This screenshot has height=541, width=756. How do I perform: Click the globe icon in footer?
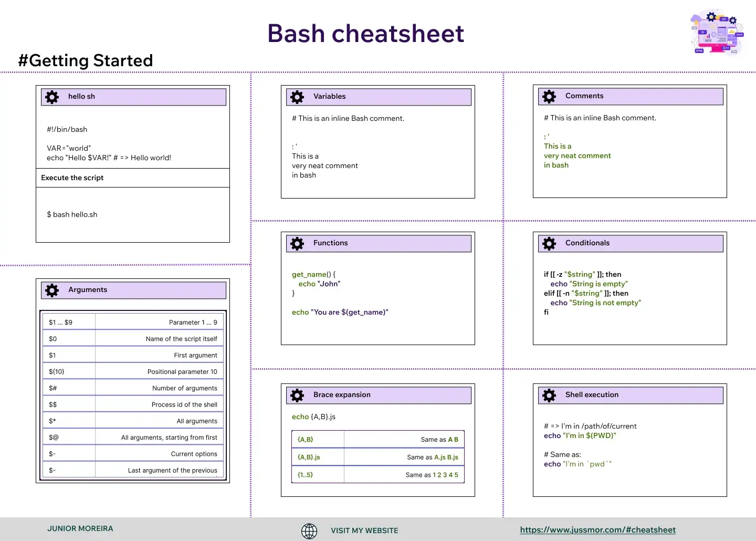[309, 531]
